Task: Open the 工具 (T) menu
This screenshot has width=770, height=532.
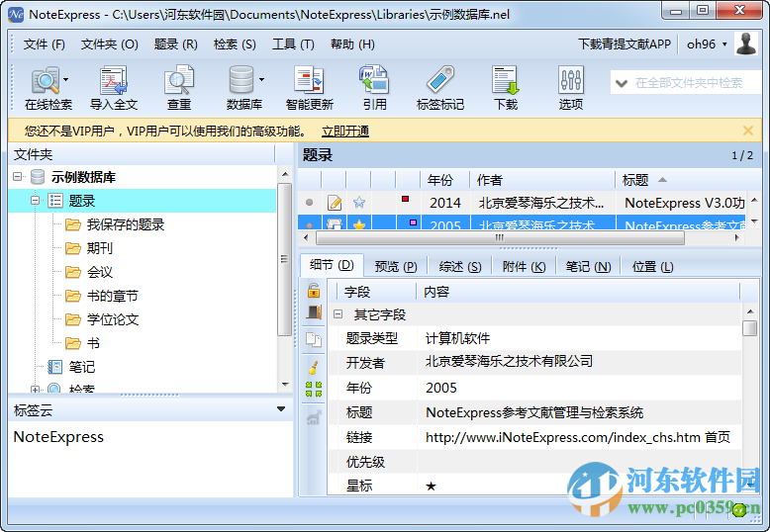Action: pos(293,44)
